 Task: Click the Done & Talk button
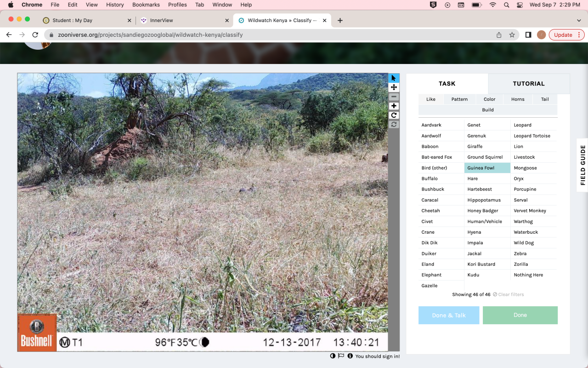click(449, 315)
